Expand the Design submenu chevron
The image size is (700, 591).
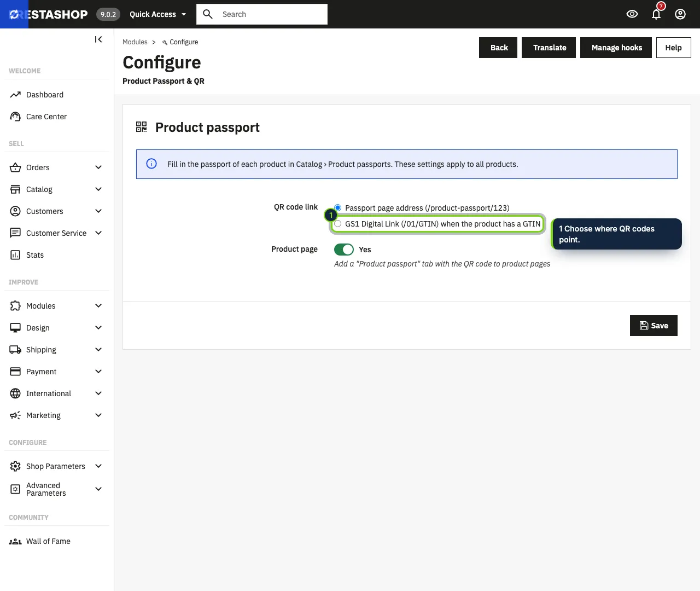[98, 328]
